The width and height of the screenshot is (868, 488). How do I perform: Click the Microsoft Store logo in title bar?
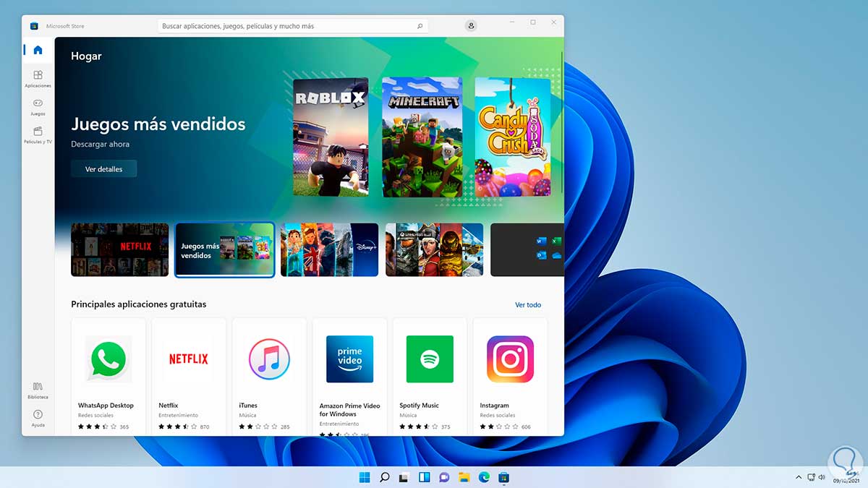point(34,26)
